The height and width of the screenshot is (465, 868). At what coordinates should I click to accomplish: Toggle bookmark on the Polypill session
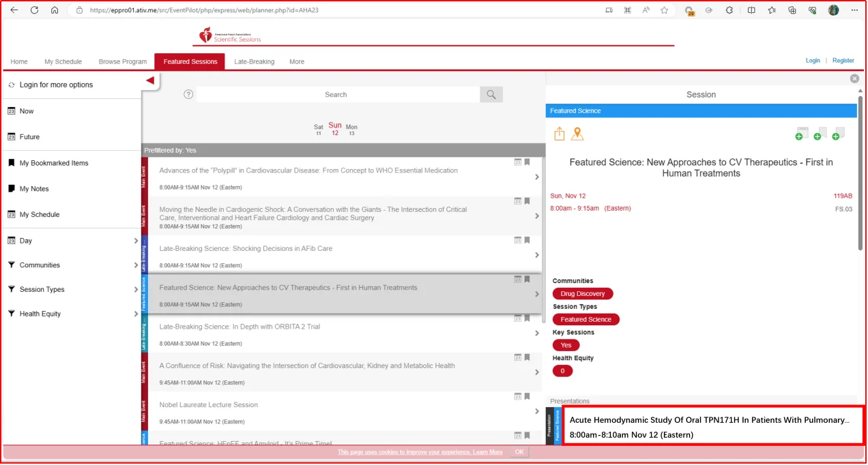tap(527, 162)
